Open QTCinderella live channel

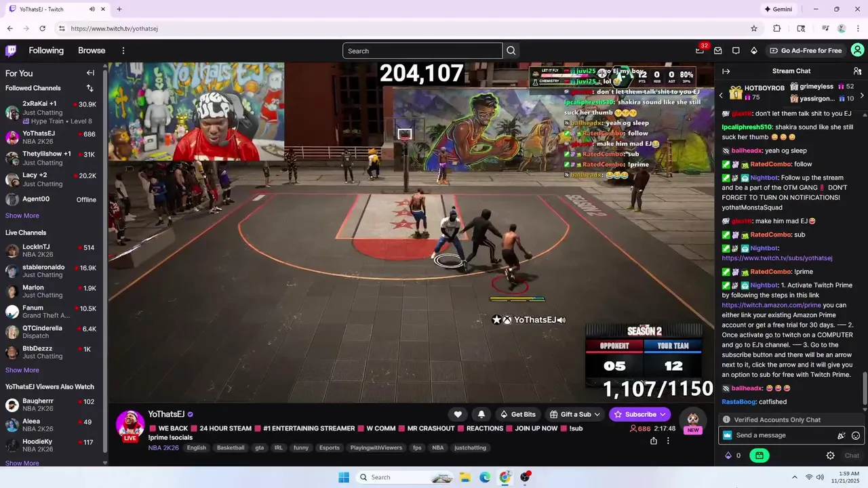(x=51, y=332)
